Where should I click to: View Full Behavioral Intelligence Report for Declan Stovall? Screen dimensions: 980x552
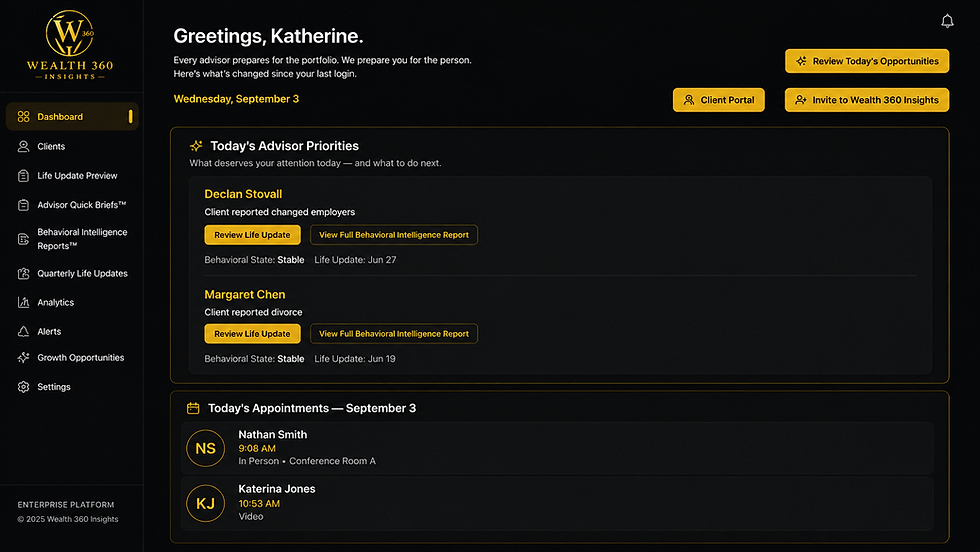pos(394,235)
